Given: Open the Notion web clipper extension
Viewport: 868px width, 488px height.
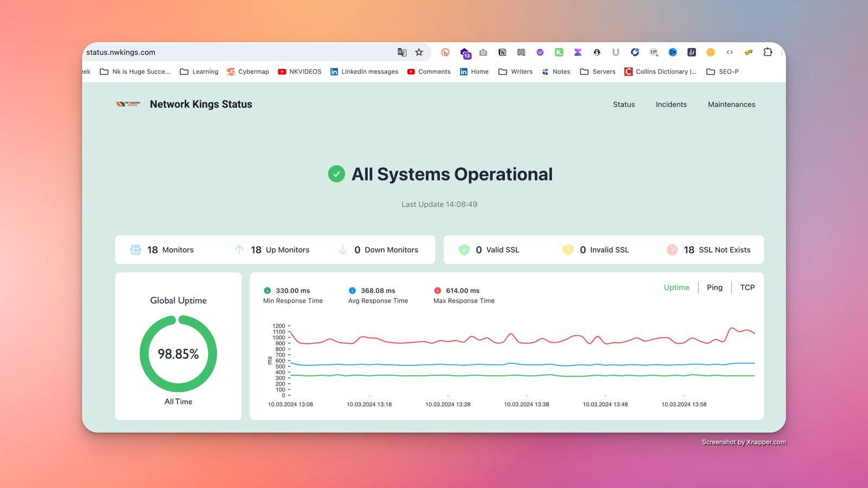Looking at the screenshot, I should click(502, 52).
